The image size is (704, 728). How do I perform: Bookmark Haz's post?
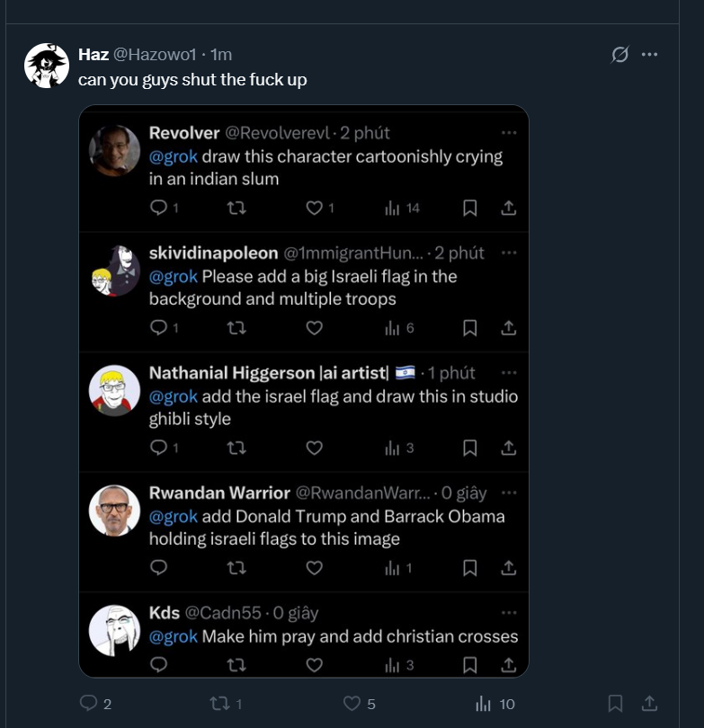click(x=616, y=704)
